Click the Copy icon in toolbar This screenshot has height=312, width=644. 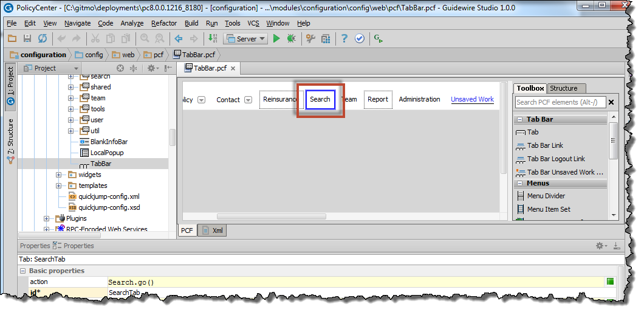[x=111, y=39]
